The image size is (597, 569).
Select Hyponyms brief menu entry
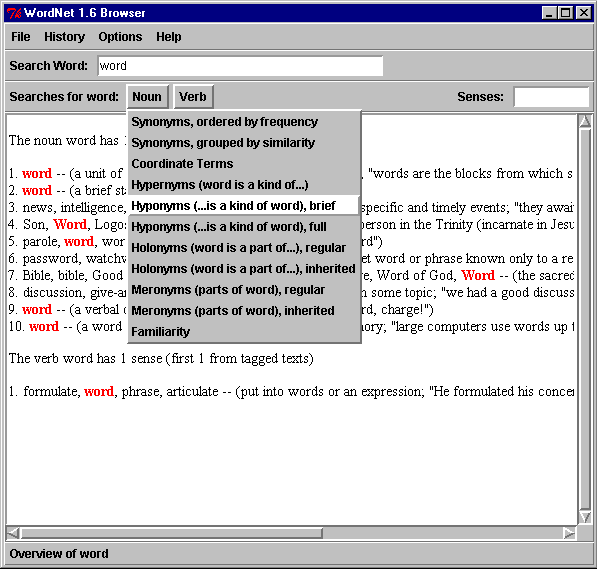click(x=244, y=206)
